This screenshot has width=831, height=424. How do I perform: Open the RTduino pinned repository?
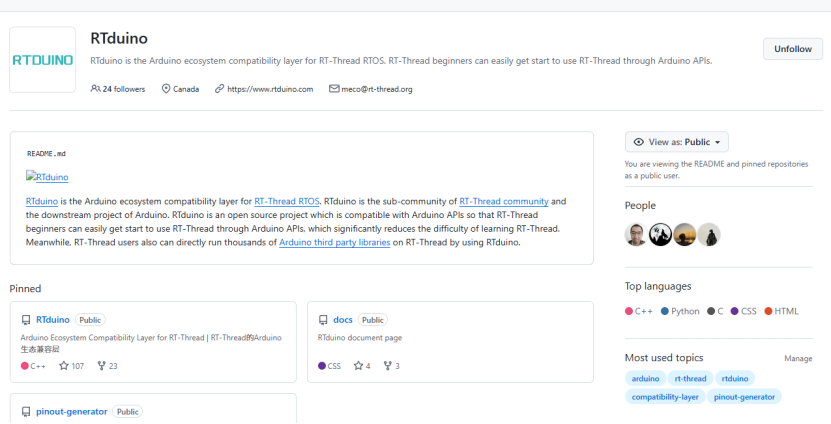tap(52, 320)
